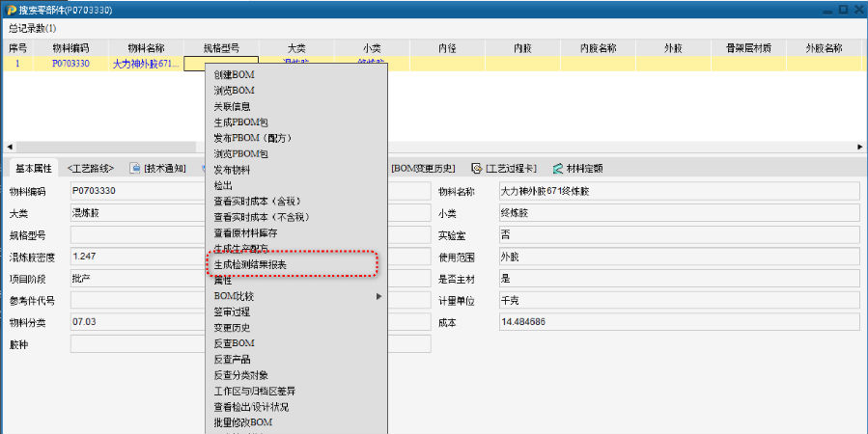868x434 pixels.
Task: Click the 是否主材 field showing 是
Action: pos(679,278)
